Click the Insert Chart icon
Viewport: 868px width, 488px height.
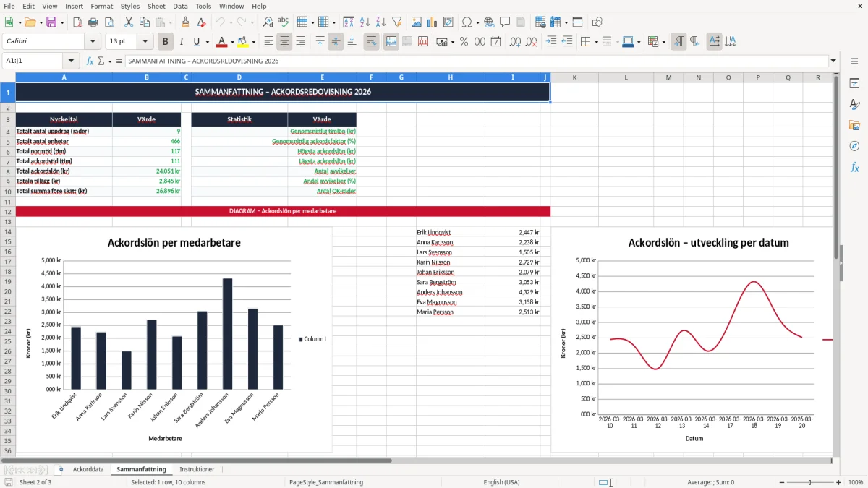click(x=433, y=22)
